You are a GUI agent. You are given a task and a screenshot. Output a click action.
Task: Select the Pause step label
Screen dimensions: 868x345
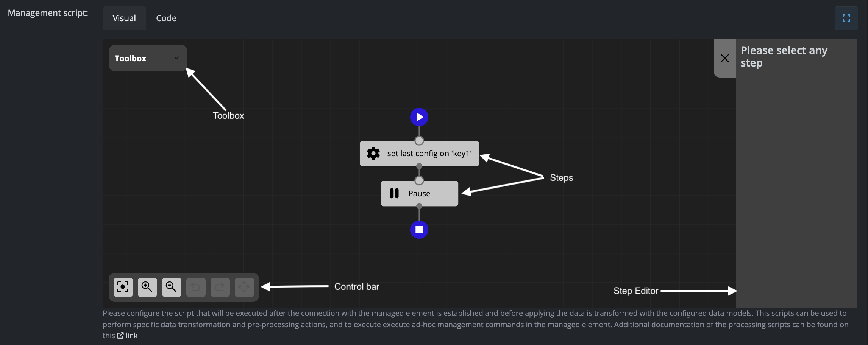[419, 194]
